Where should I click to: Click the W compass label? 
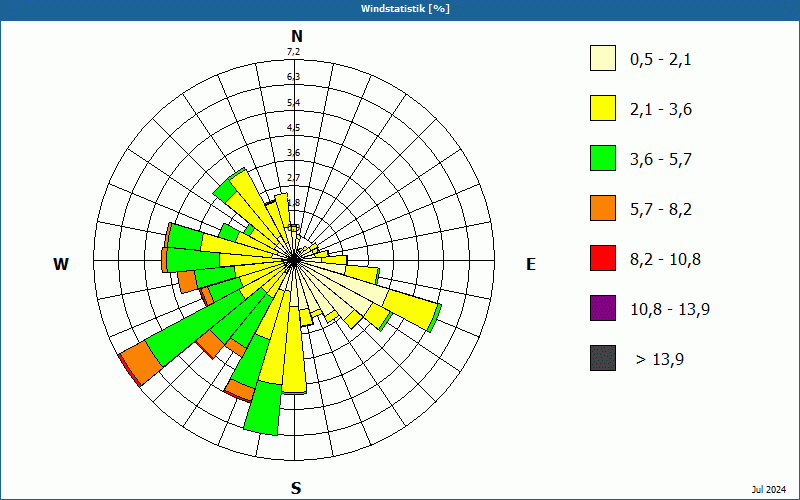click(61, 264)
